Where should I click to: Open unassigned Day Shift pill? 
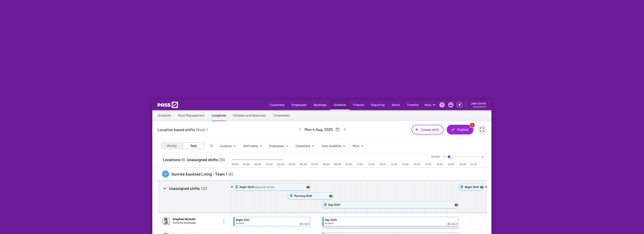(390, 205)
